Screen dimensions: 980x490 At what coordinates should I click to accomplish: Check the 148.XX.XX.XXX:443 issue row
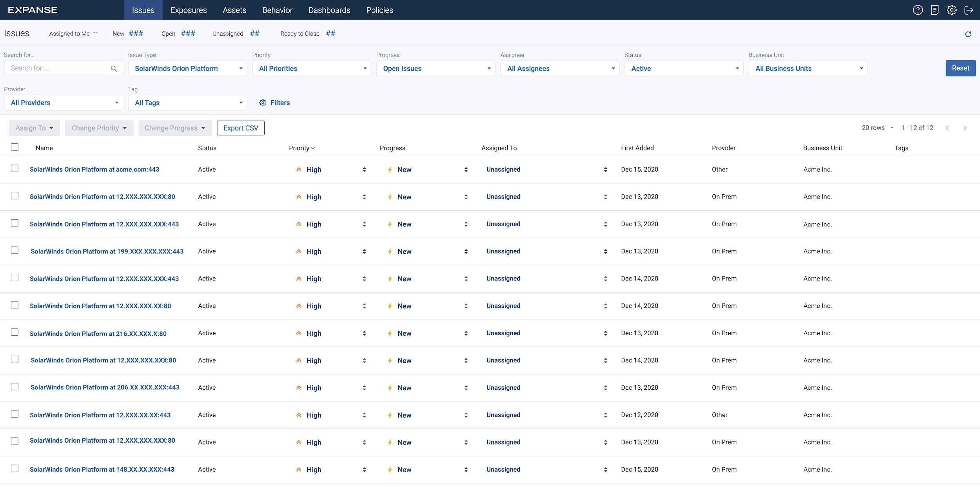tap(15, 468)
